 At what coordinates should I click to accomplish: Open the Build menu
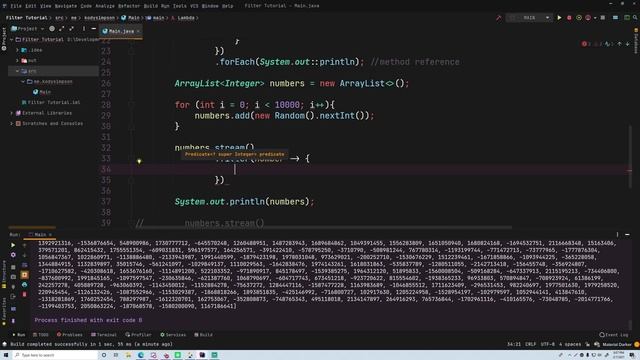tap(151, 6)
